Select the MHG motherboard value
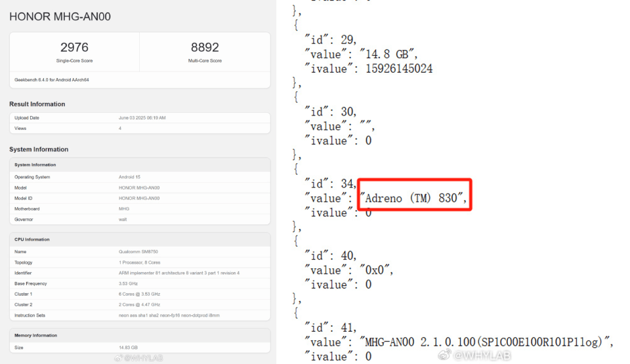Viewport: 630px width, 364px height. (x=124, y=209)
